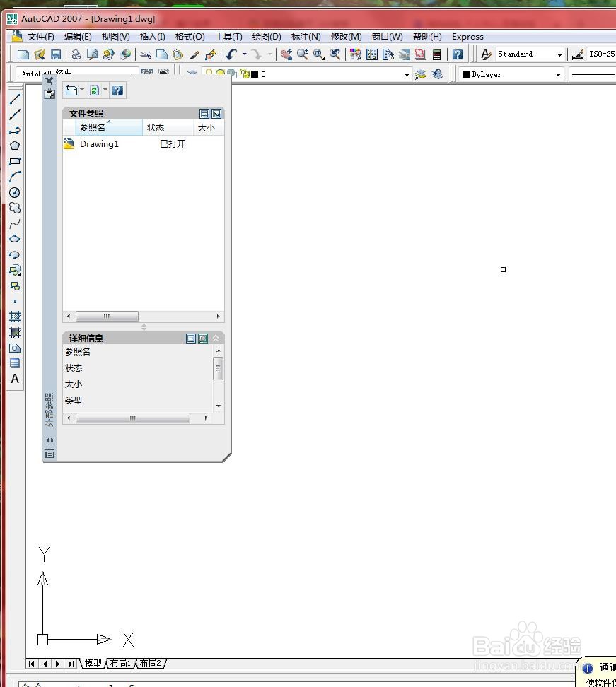Close the external references palette
Viewport: 616px width, 687px height.
(x=49, y=81)
